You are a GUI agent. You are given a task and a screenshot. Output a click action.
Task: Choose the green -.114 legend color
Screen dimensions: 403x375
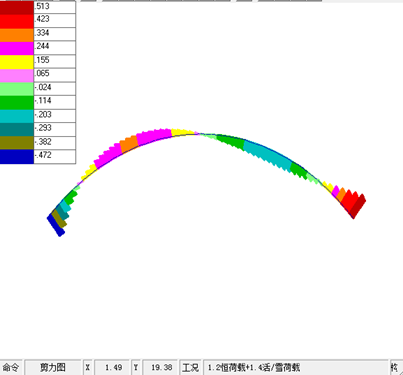(17, 103)
